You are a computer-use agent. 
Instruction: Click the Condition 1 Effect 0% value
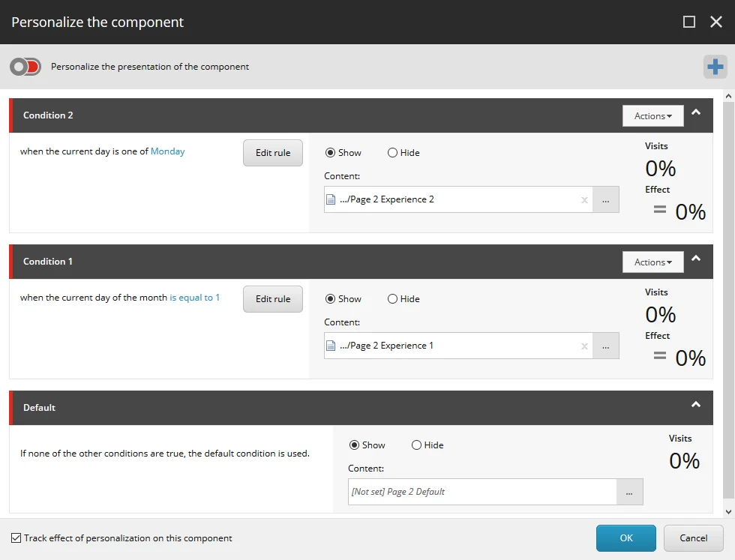pos(691,358)
